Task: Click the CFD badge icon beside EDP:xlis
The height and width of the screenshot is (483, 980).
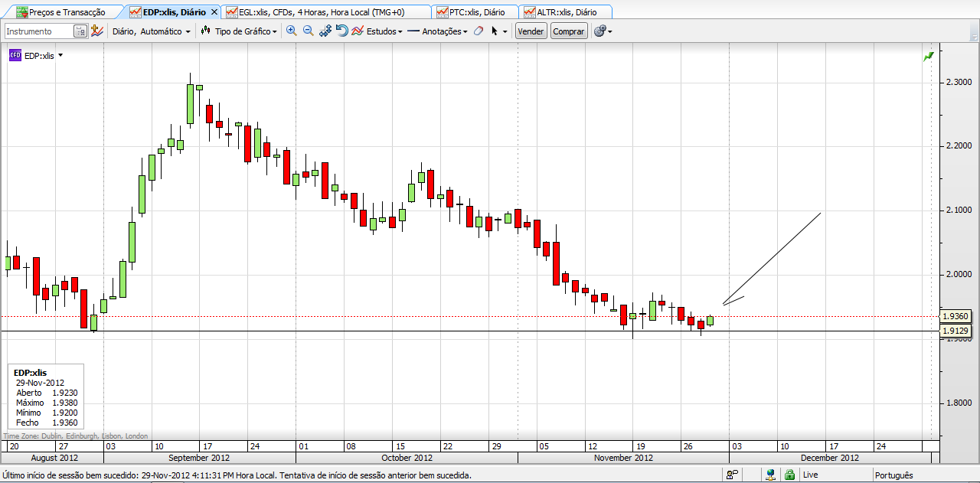Action: click(15, 55)
